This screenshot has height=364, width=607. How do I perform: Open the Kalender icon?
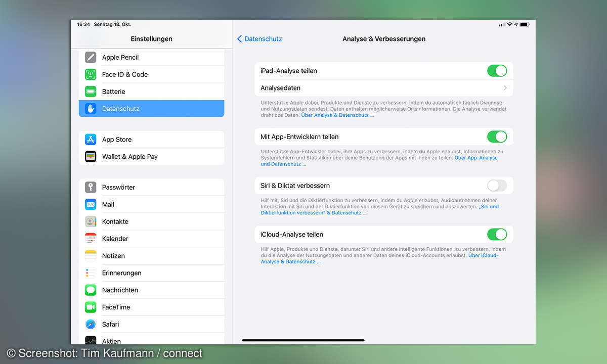[x=91, y=239]
